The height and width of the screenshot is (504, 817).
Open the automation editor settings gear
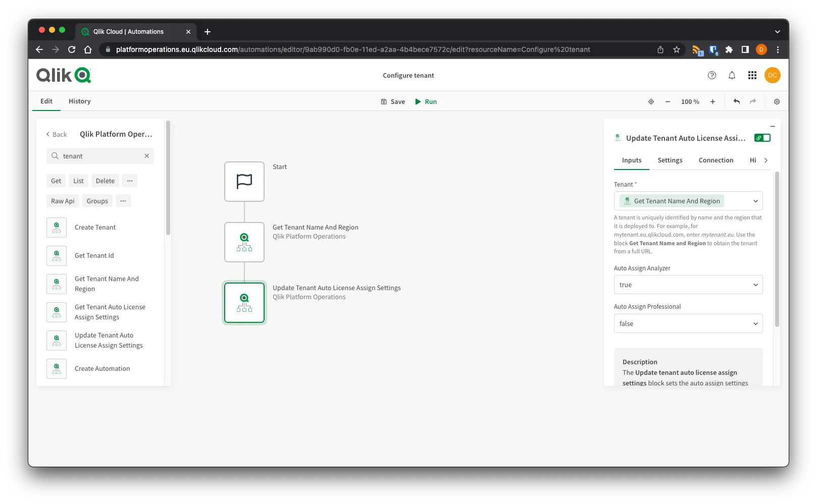776,101
